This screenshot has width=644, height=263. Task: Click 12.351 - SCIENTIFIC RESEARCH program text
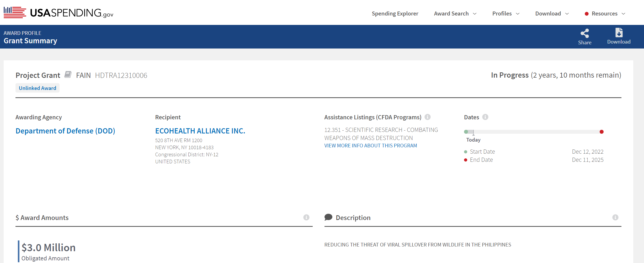381,134
